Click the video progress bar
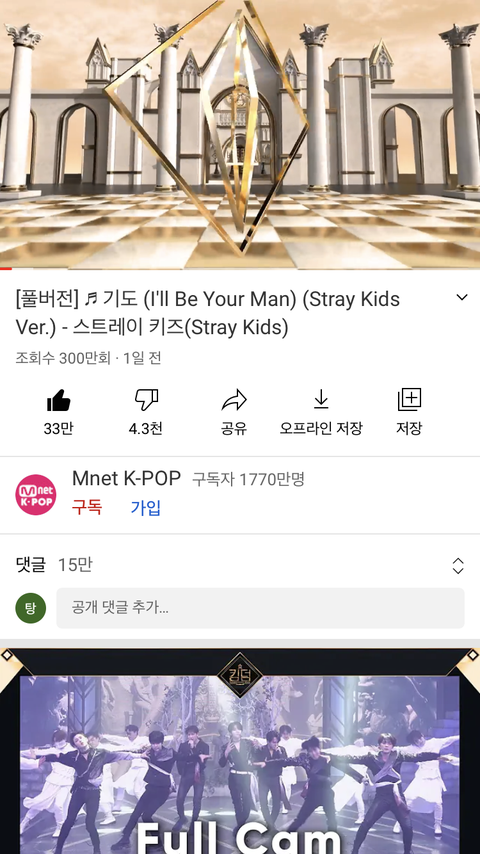Viewport: 480px width, 854px height. coord(240,269)
